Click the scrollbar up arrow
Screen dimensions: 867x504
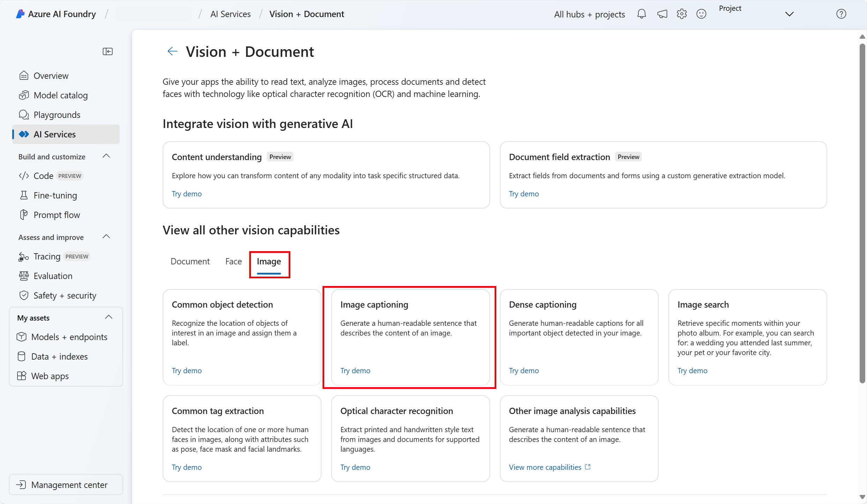click(862, 36)
